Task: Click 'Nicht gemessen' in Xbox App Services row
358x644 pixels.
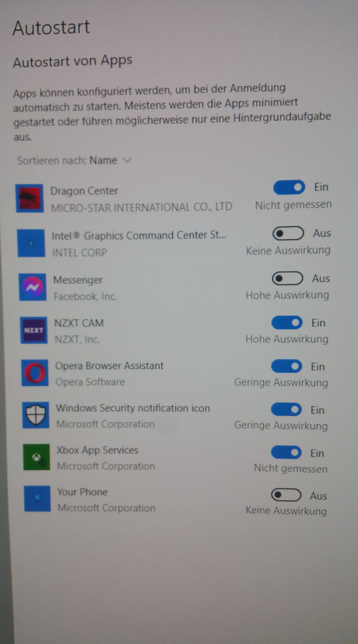Action: coord(291,468)
